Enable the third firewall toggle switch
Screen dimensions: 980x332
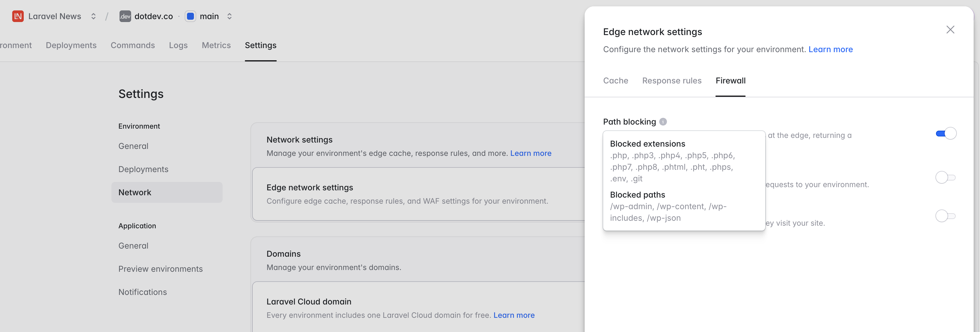945,216
